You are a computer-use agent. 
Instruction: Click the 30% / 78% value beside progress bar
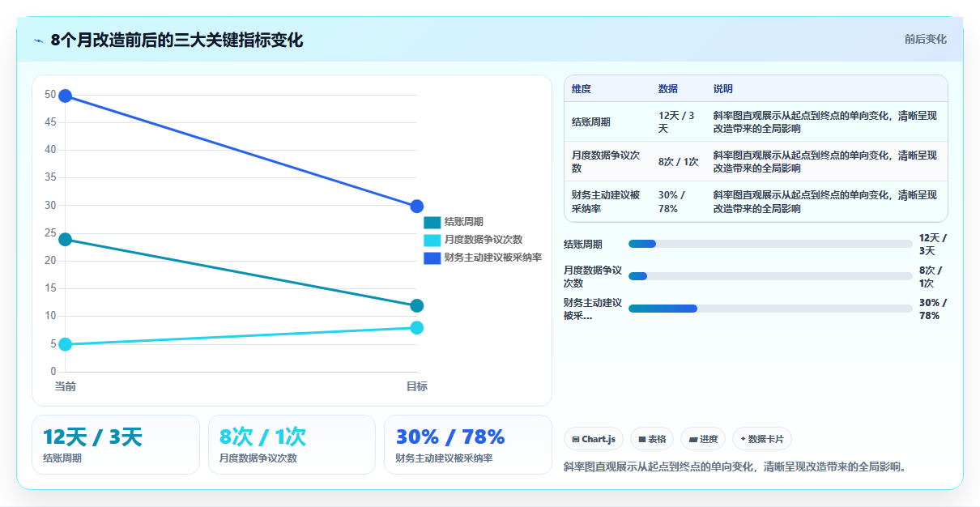[x=933, y=309]
